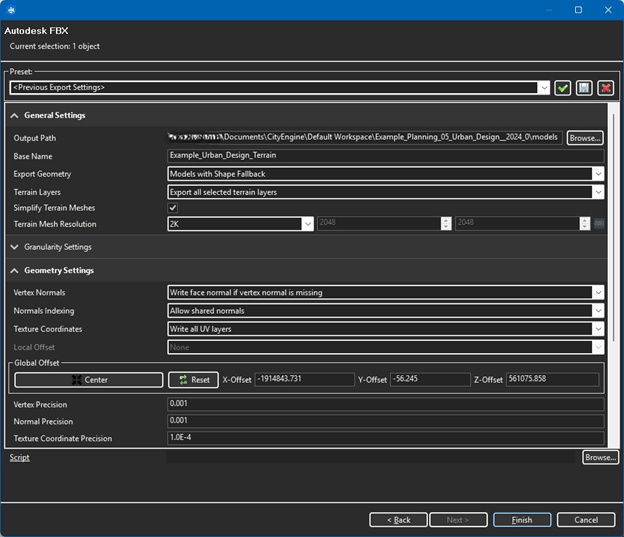Click Browse button for Output Path
This screenshot has width=624, height=537.
[x=585, y=138]
